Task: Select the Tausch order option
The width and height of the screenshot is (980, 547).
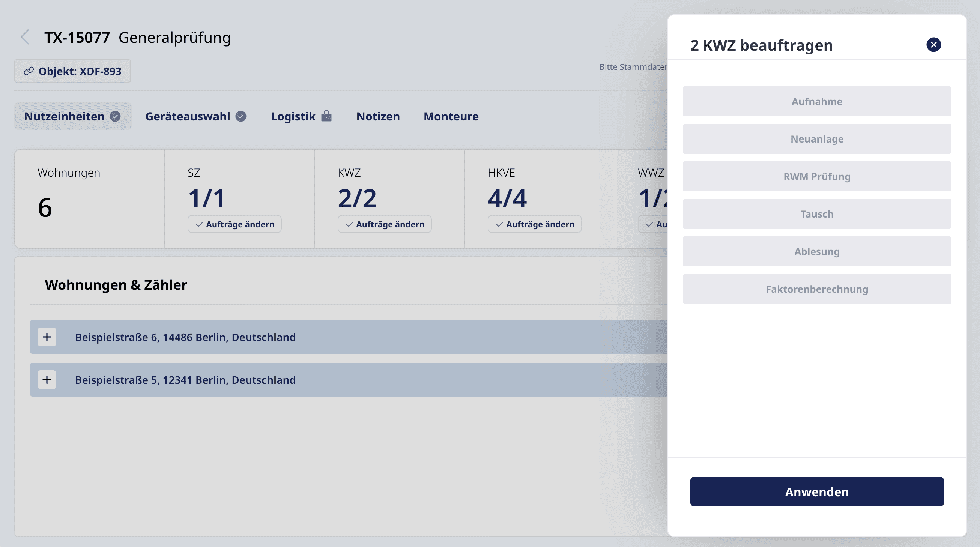Action: [816, 214]
